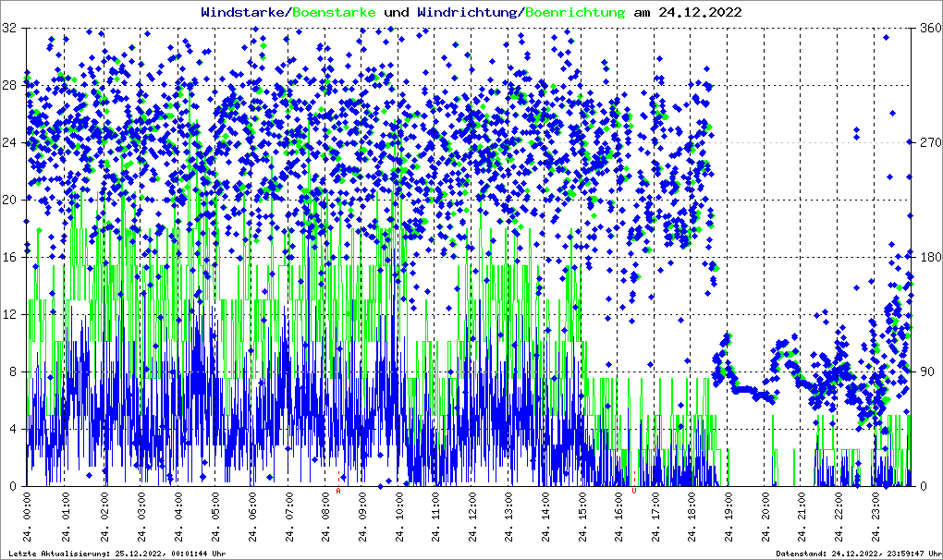Click the 10:00 time axis label
943x560 pixels.
point(399,517)
